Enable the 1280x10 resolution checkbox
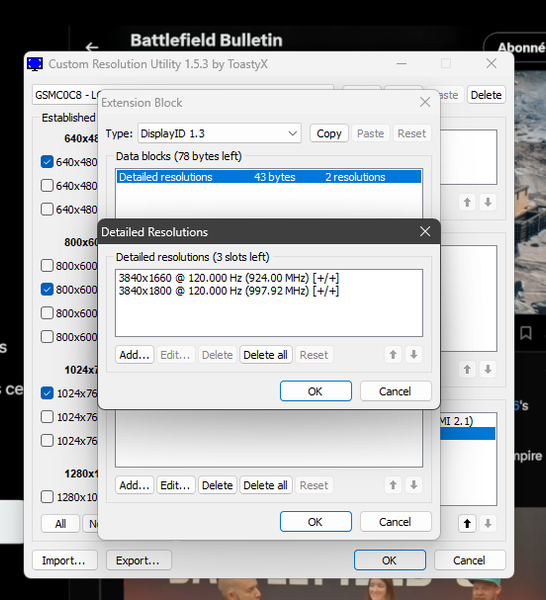This screenshot has width=546, height=600. coord(47,497)
